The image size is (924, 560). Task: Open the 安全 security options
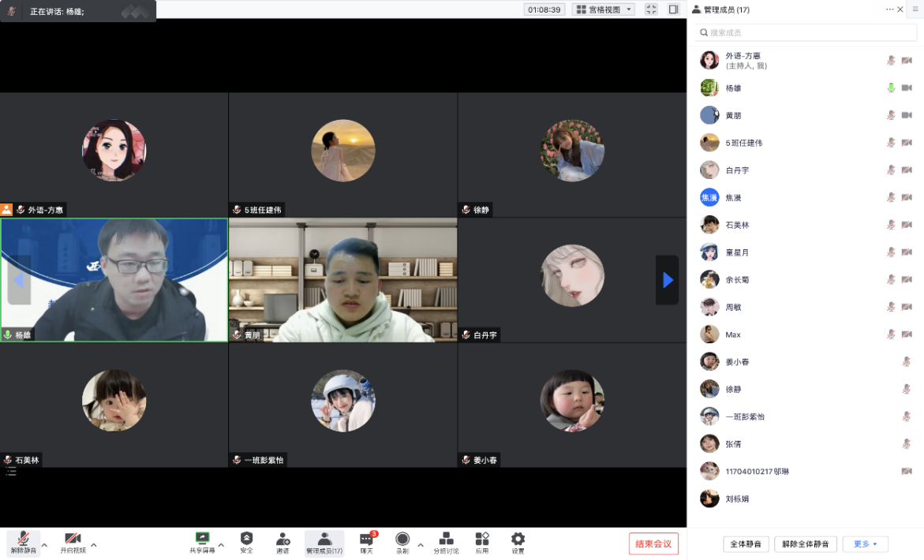(246, 539)
